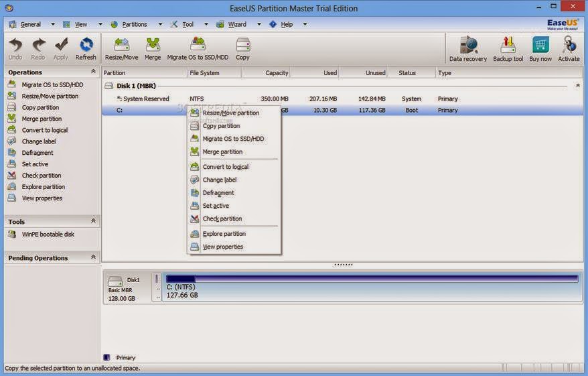Viewport: 588px width, 376px height.
Task: Collapse the Tools panel
Action: [x=93, y=221]
